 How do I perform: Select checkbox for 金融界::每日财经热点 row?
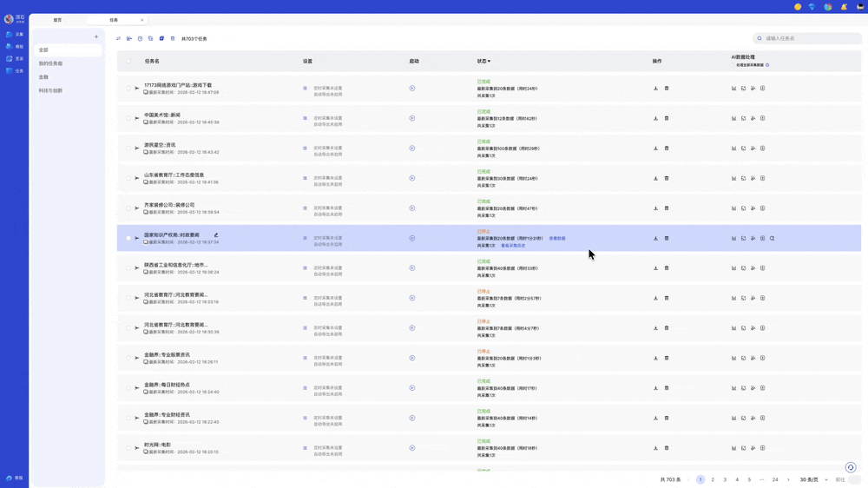(x=128, y=388)
